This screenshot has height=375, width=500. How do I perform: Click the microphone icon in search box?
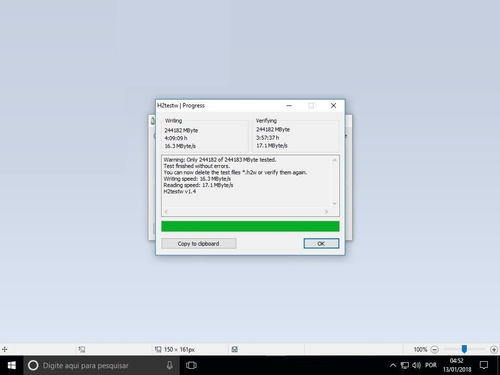click(169, 365)
